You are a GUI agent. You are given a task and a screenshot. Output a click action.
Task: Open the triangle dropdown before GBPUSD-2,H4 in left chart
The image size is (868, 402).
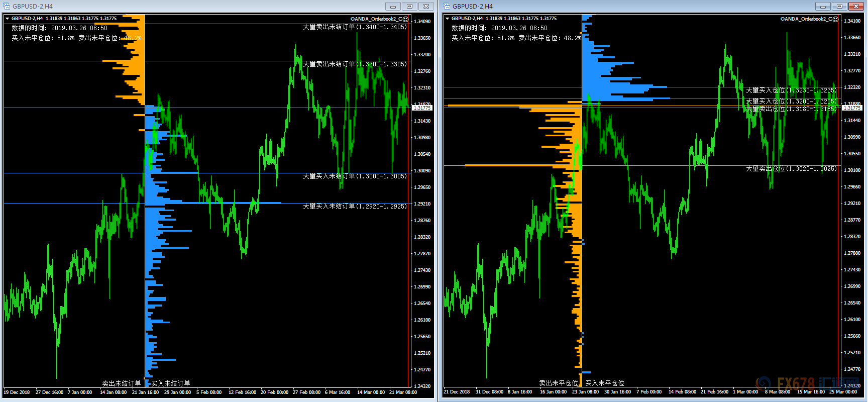pos(8,19)
